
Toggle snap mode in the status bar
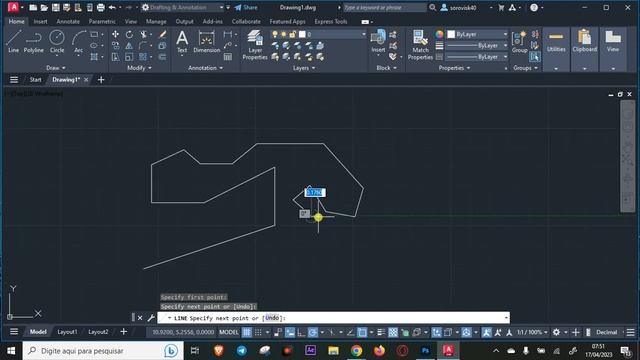[x=258, y=332]
